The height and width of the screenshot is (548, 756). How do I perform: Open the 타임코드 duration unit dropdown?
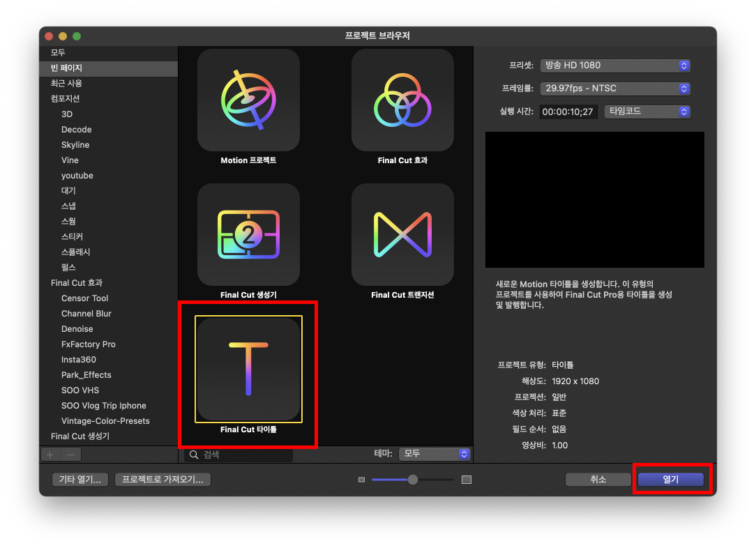click(x=647, y=112)
